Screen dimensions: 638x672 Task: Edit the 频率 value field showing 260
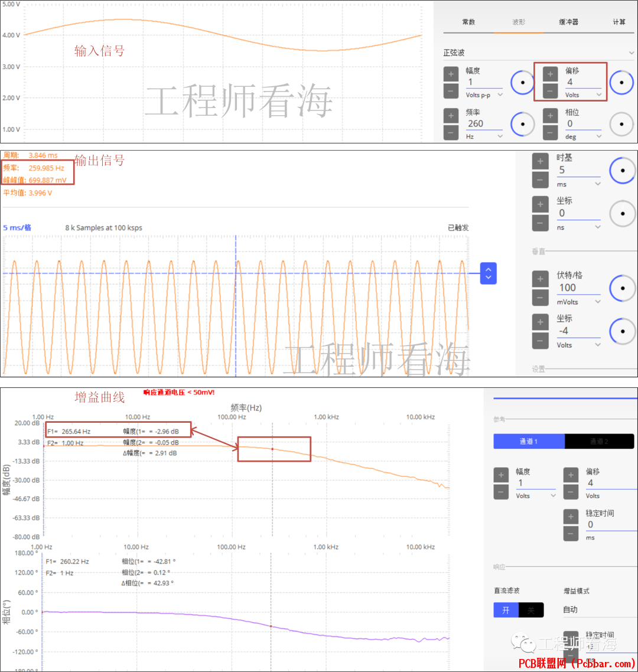(484, 124)
